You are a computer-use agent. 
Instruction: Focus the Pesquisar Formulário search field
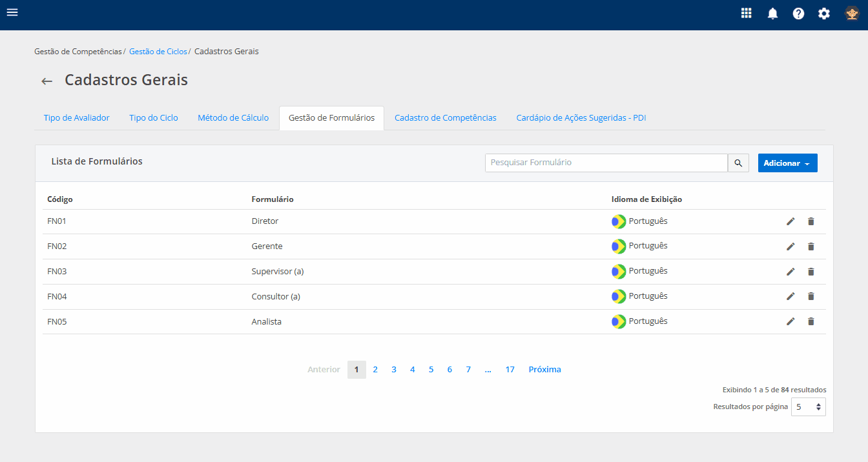point(606,163)
